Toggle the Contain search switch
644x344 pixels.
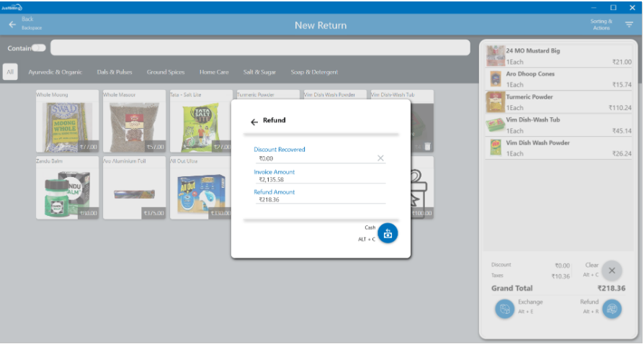39,48
